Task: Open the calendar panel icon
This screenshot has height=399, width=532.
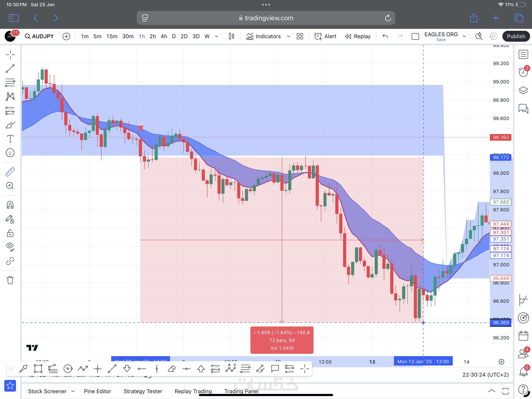Action: point(523,336)
